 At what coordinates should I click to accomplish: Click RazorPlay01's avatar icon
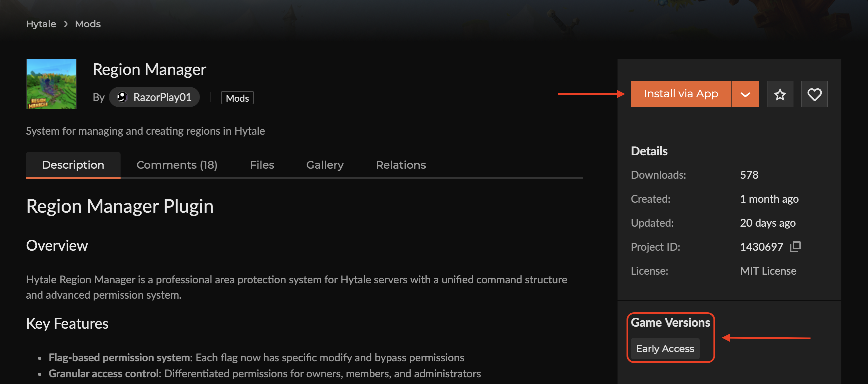[x=122, y=97]
